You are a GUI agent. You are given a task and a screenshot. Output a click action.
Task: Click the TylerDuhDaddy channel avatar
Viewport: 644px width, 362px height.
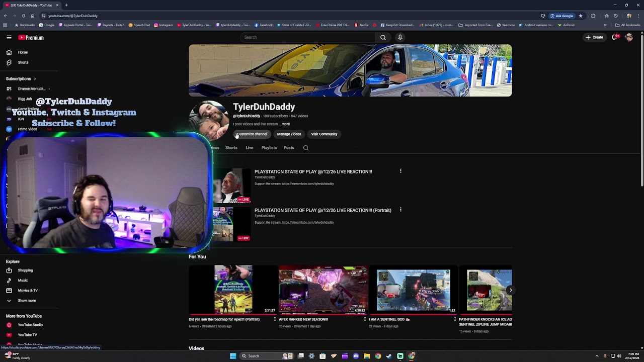[210, 121]
